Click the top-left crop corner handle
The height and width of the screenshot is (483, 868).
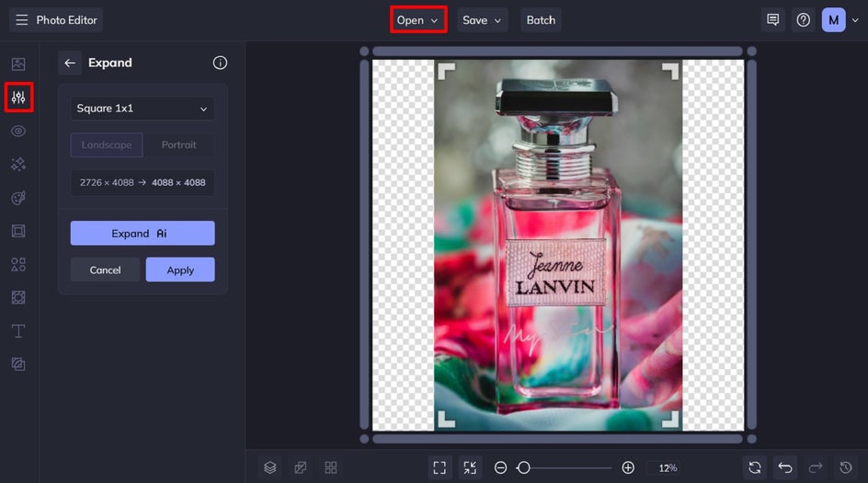(x=446, y=71)
